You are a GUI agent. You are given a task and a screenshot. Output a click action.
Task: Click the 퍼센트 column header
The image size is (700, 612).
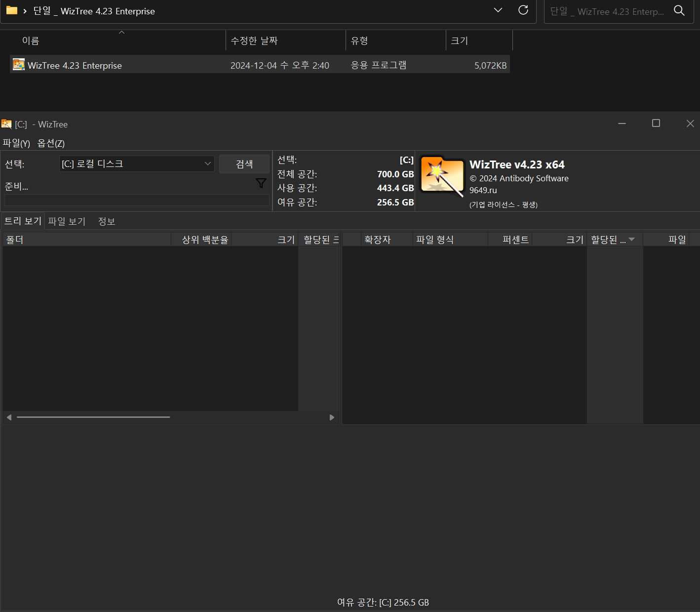pyautogui.click(x=510, y=240)
